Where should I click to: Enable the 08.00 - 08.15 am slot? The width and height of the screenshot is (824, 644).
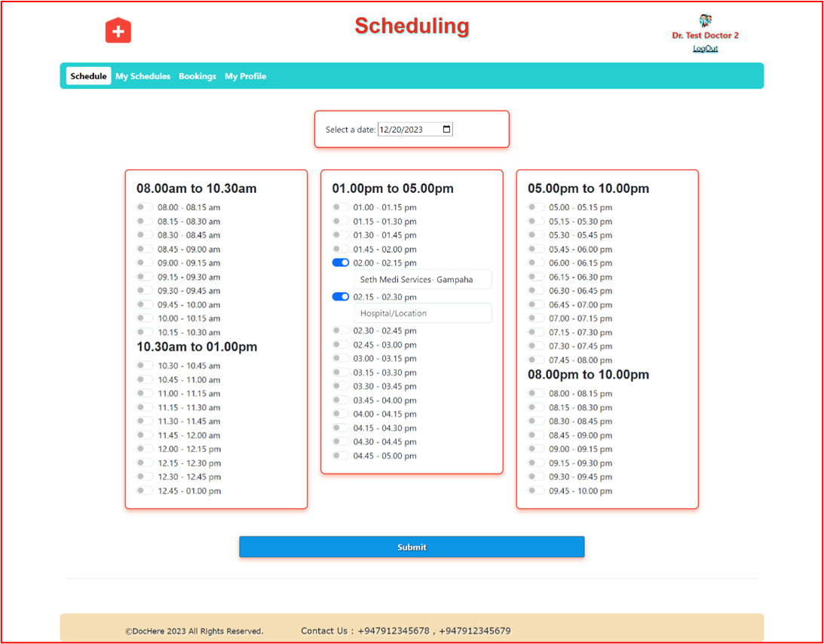click(x=145, y=207)
